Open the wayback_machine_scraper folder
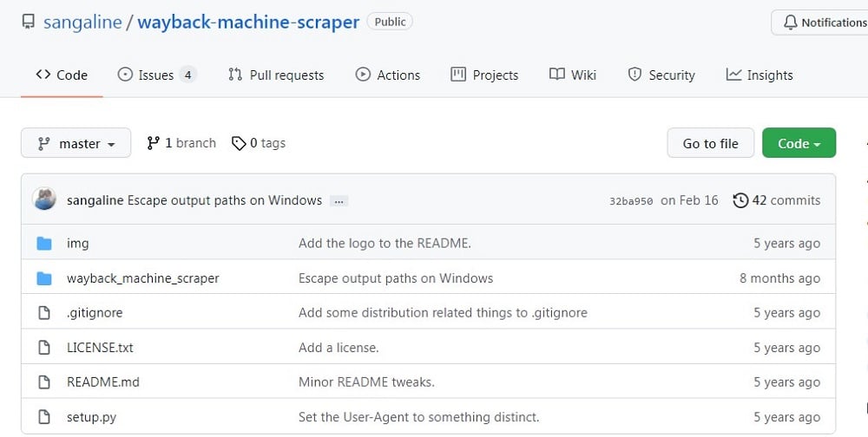868x437 pixels. tap(143, 278)
